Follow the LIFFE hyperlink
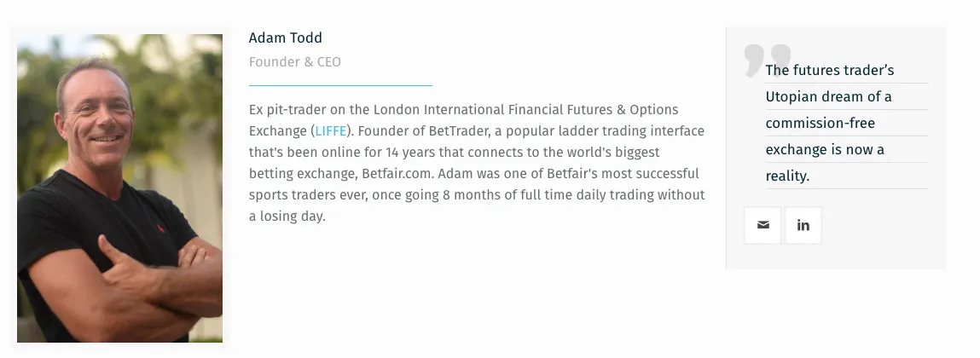 click(x=331, y=131)
